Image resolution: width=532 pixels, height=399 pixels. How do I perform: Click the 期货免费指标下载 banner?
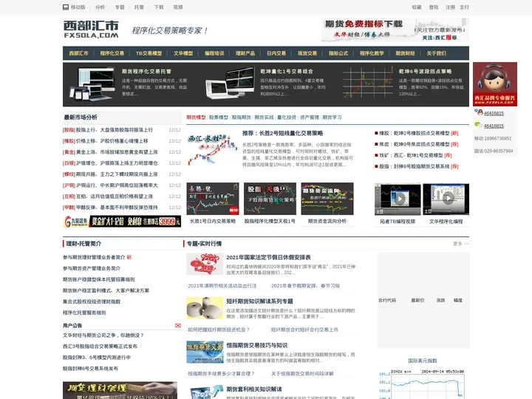pos(395,30)
